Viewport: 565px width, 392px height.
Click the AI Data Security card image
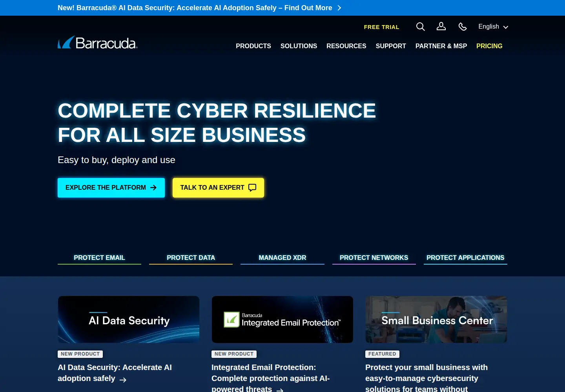pyautogui.click(x=129, y=319)
